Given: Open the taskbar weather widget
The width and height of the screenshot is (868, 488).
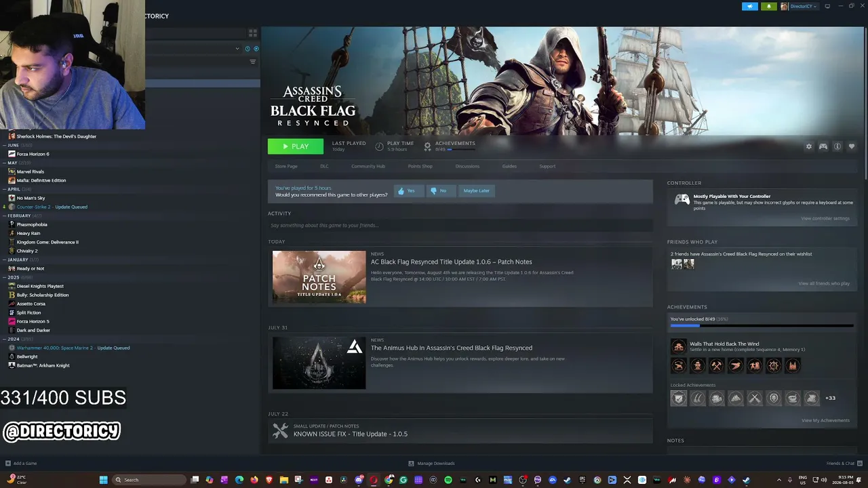Looking at the screenshot, I should (x=18, y=480).
